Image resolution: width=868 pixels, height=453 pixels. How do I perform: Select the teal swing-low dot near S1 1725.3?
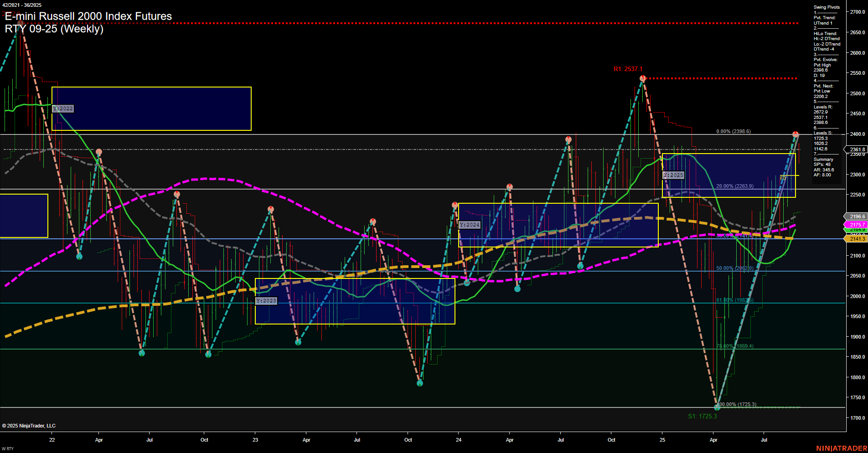pos(716,407)
